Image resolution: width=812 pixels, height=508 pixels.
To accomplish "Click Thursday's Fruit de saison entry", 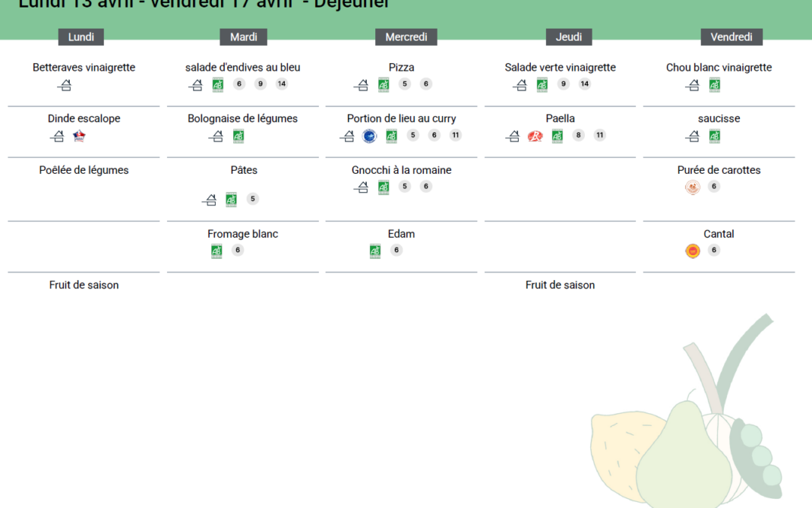I will [x=560, y=285].
